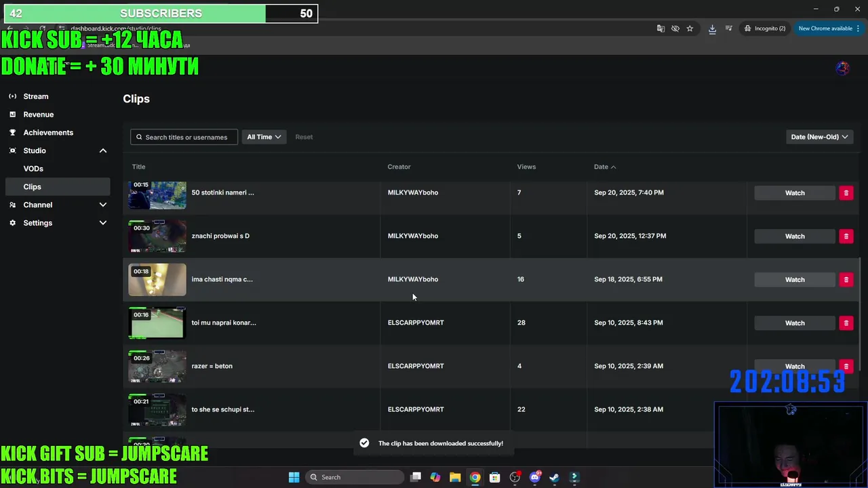Screen dimensions: 868x488
Task: Switch to OBS Studio in the taskbar
Action: coord(515,477)
